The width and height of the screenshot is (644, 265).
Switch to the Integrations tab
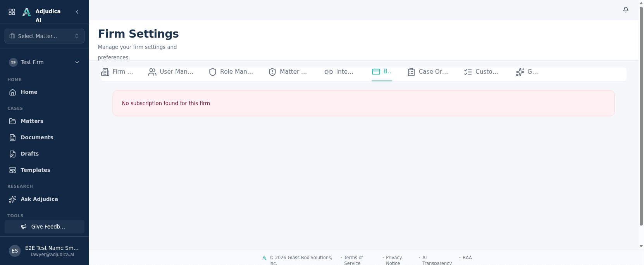[x=339, y=72]
